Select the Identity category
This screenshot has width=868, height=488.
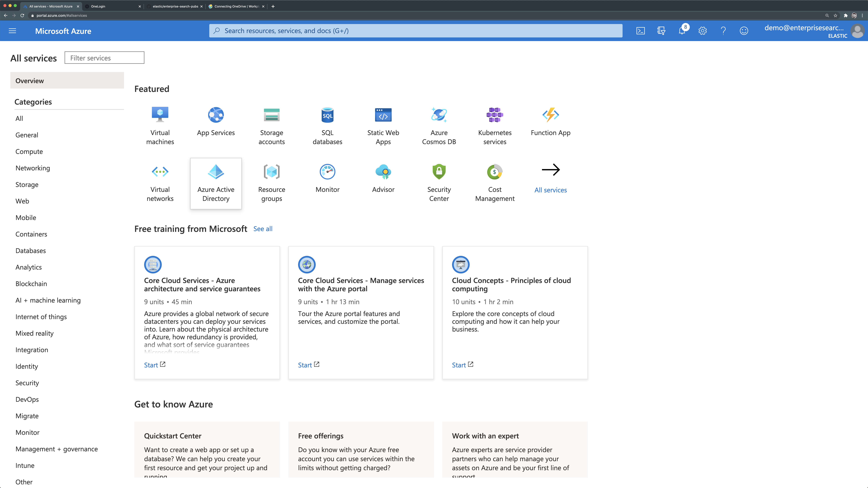(x=27, y=366)
